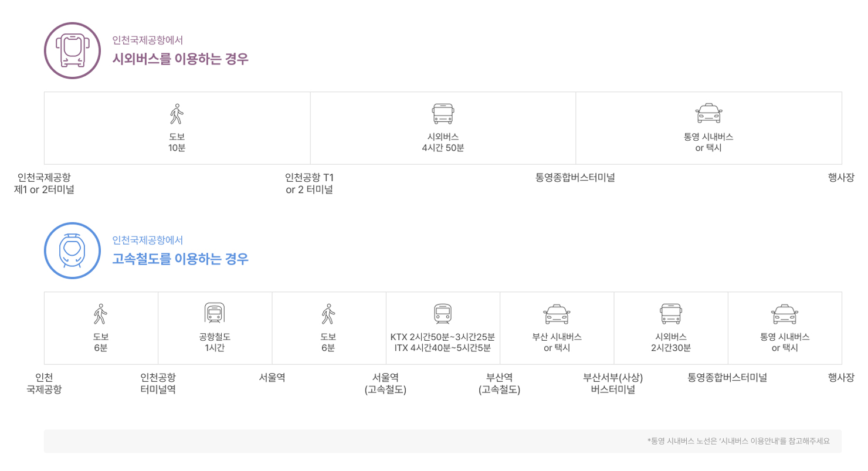Click the 공항철도 1시간 text
The width and height of the screenshot is (868, 471).
click(215, 342)
